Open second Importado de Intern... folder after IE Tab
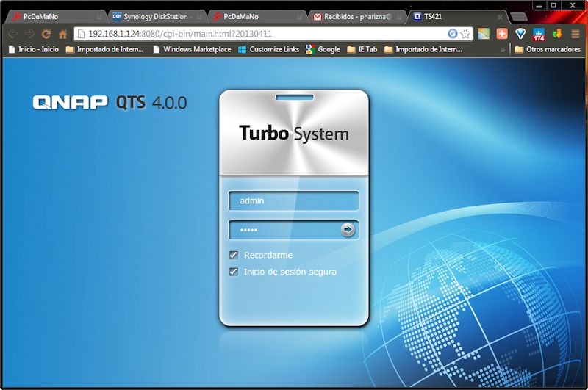 click(423, 49)
